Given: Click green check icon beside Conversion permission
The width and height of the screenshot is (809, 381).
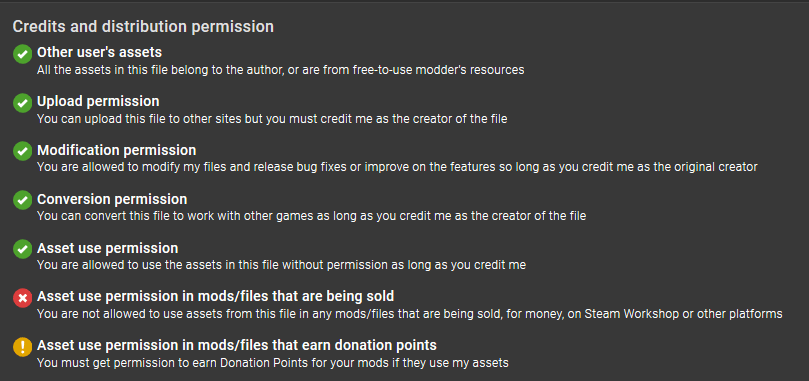Looking at the screenshot, I should click(x=22, y=201).
